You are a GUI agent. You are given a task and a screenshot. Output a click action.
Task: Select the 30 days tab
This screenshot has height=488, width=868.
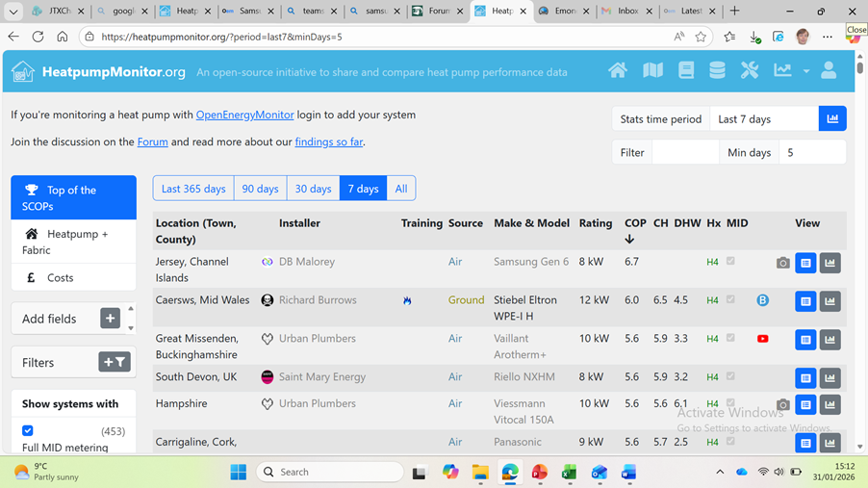(x=313, y=189)
